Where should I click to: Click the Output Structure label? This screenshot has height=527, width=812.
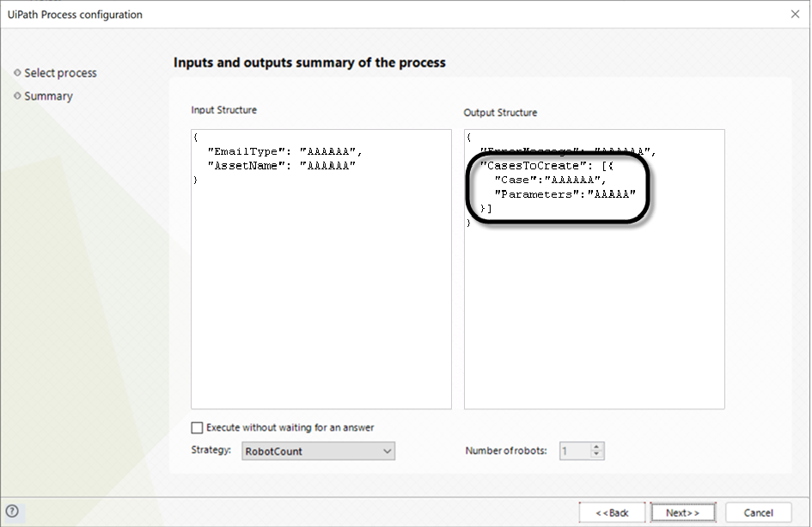[x=500, y=113]
